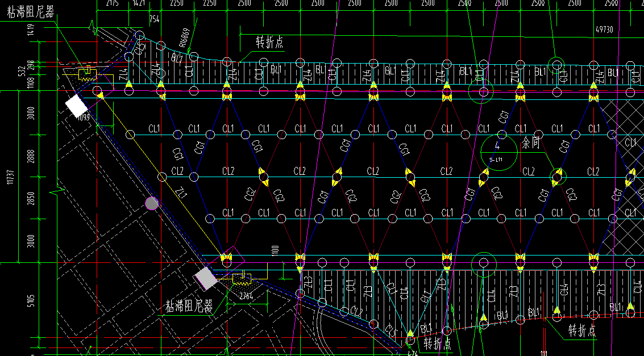Viewport: 644px width, 356px height.
Task: Select the solid white square column
Action: (x=77, y=106)
